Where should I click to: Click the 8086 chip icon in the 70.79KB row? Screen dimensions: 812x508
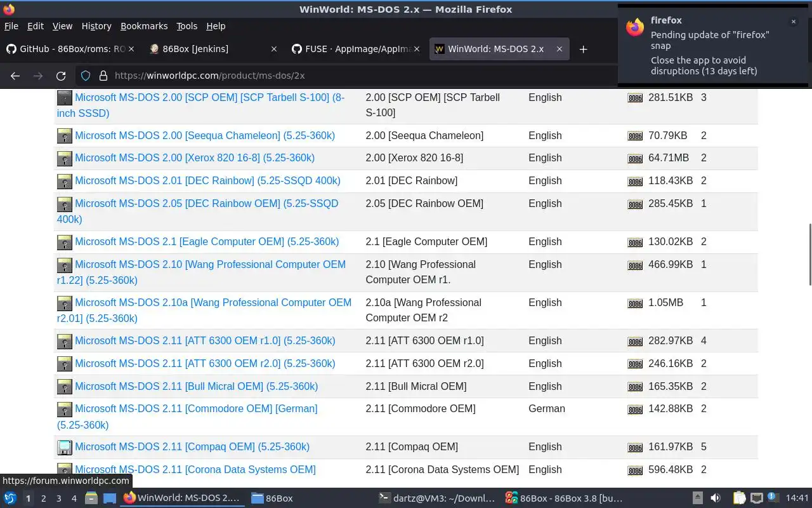[635, 136]
